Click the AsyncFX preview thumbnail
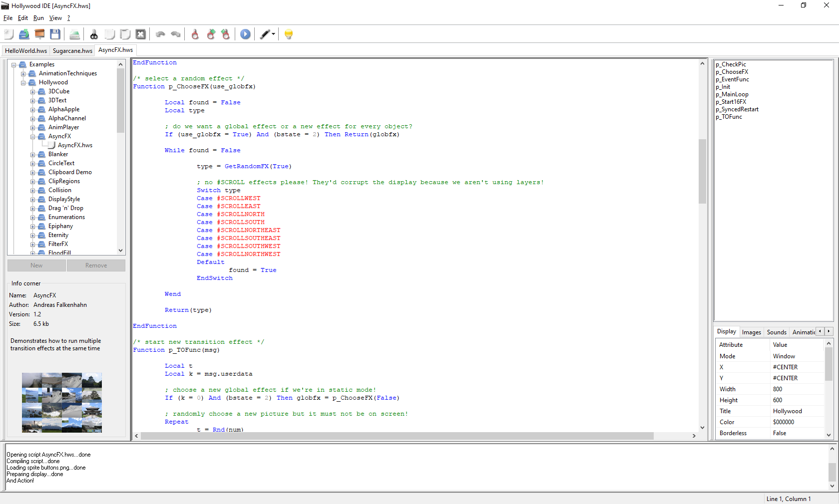This screenshot has height=504, width=839. click(62, 402)
